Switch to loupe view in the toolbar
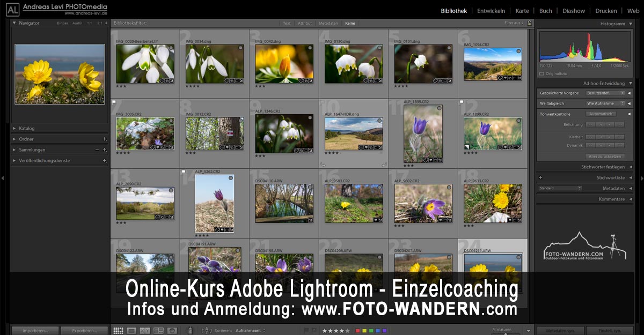Image resolution: width=644 pixels, height=335 pixels. tap(131, 331)
